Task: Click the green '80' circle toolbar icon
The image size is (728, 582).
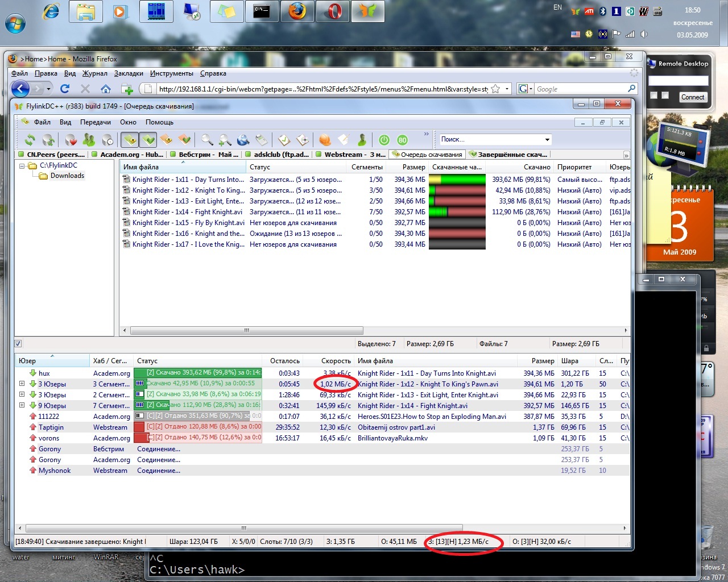Action: 402,140
